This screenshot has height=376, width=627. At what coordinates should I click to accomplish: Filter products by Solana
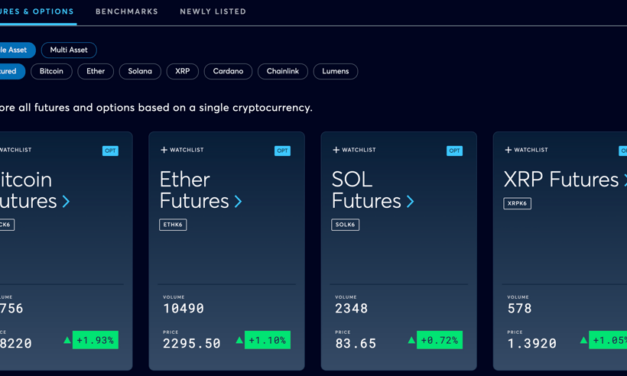pyautogui.click(x=140, y=71)
